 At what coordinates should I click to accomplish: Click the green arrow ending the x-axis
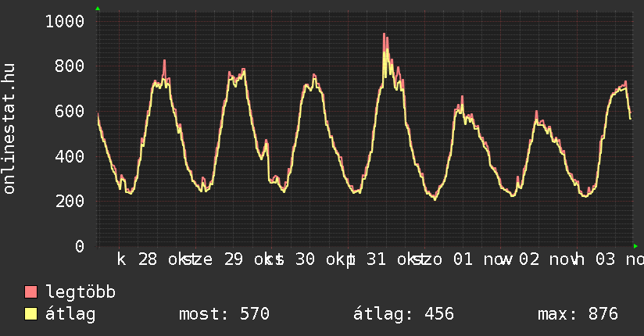coord(635,245)
